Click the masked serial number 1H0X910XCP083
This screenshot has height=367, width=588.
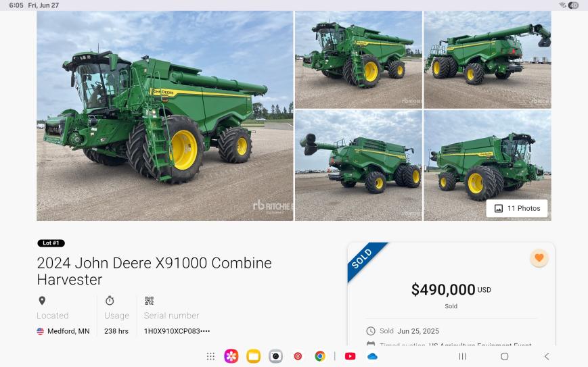click(177, 331)
